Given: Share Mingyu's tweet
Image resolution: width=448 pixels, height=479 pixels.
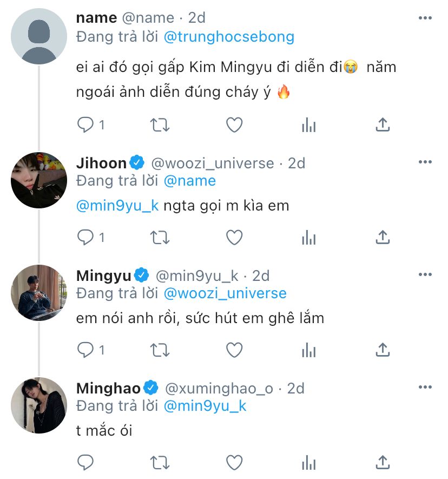Looking at the screenshot, I should point(383,350).
